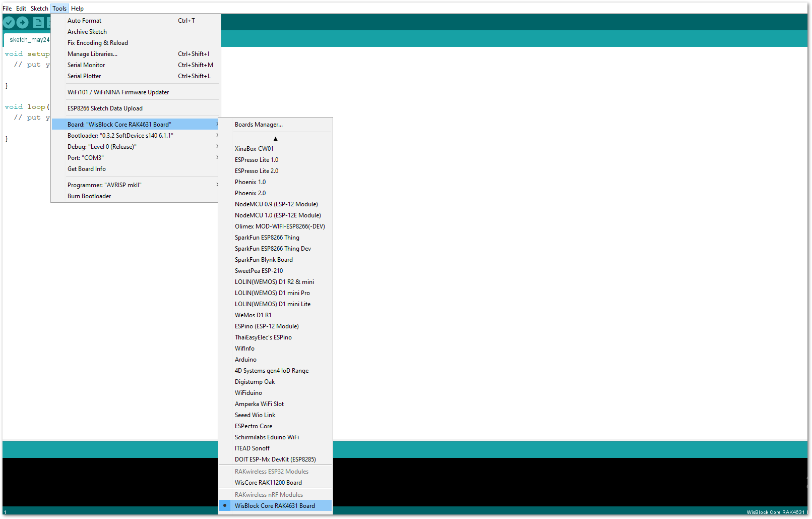Select LOLIN(WEMOS) D1 R2 & mini
Image resolution: width=812 pixels, height=519 pixels.
click(275, 282)
